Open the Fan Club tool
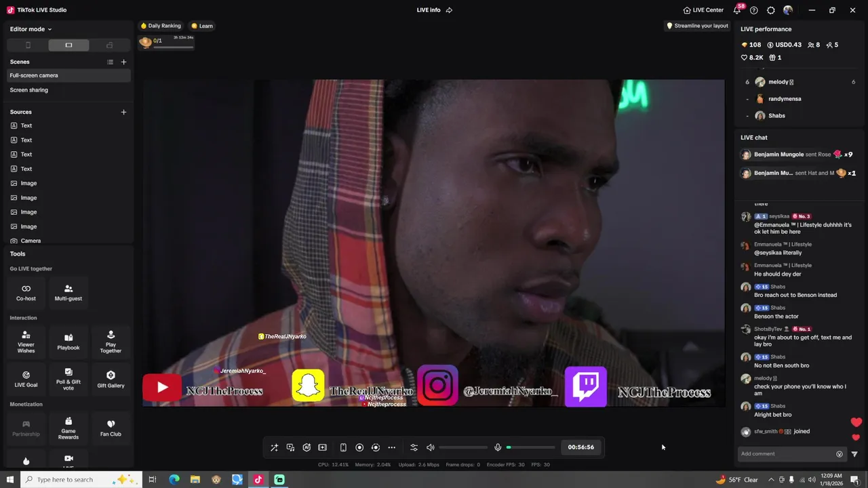868x488 pixels. click(x=111, y=428)
